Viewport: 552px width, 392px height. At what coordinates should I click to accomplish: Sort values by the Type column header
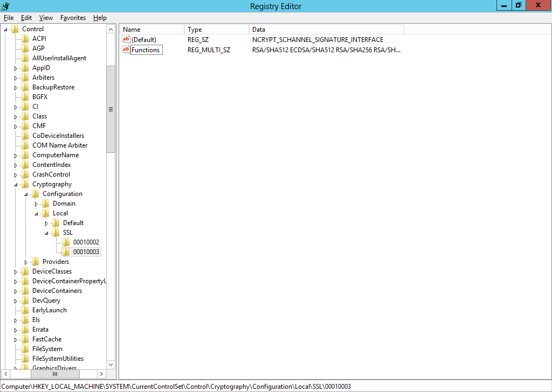pos(217,30)
